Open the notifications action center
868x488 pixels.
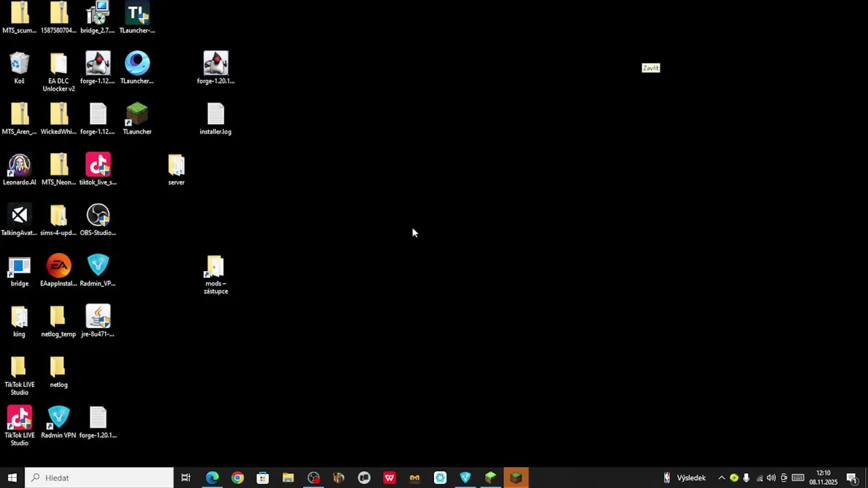click(852, 478)
